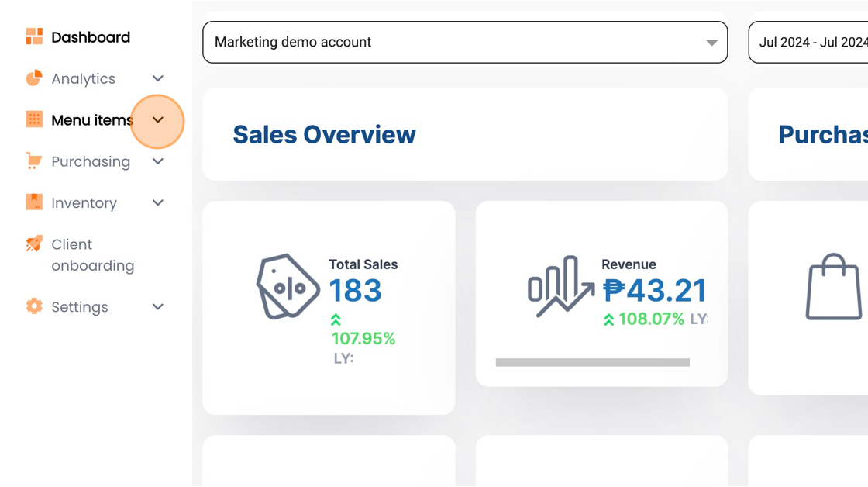Screen dimensions: 868x487
Task: Click the Client onboarding rocket icon
Action: coord(34,243)
